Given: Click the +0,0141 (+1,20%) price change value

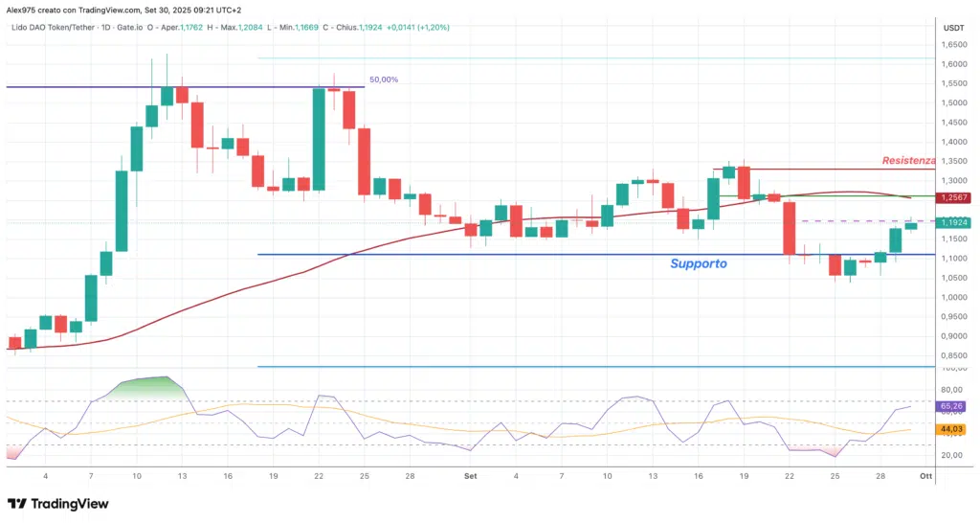Looking at the screenshot, I should (x=416, y=27).
